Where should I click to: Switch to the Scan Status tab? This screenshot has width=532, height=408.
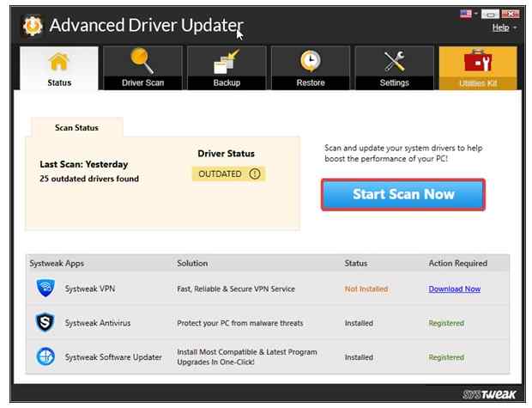[76, 128]
